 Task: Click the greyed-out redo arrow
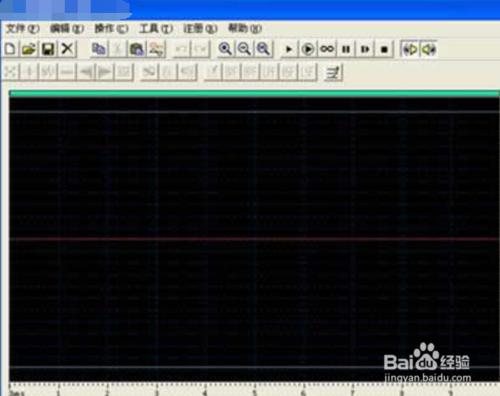coord(201,49)
